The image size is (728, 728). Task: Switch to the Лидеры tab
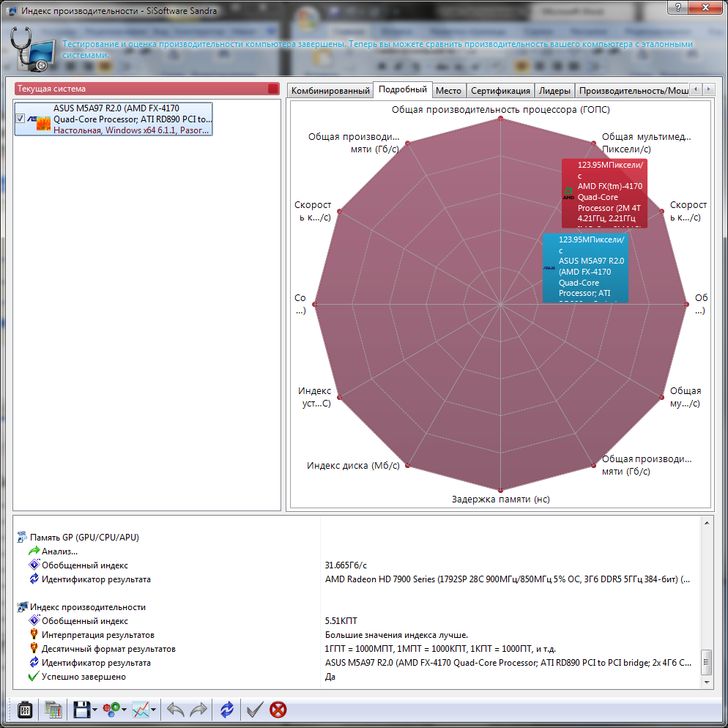coord(554,91)
